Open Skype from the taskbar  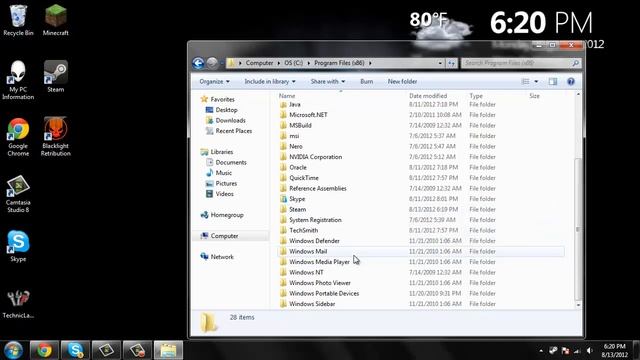click(x=75, y=350)
